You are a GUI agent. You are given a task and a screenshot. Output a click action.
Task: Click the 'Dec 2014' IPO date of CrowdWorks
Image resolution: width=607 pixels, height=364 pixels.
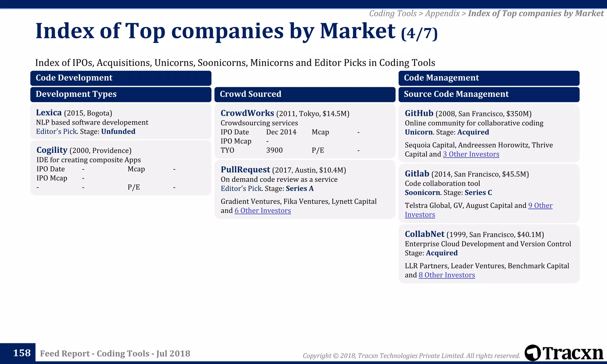point(281,132)
